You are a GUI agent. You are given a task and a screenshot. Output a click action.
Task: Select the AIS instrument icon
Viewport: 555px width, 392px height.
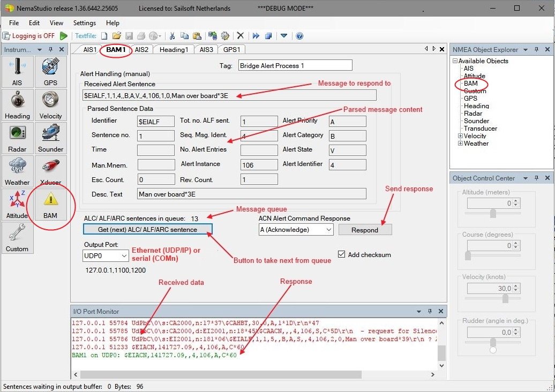pos(17,71)
